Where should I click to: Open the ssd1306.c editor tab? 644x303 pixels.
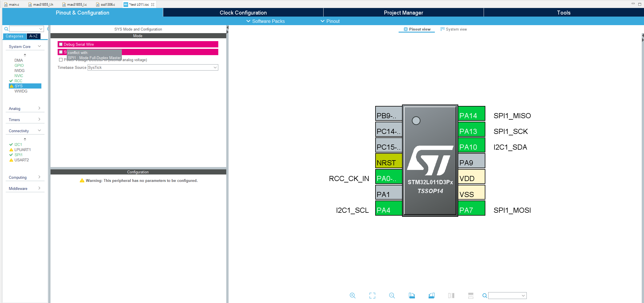106,5
